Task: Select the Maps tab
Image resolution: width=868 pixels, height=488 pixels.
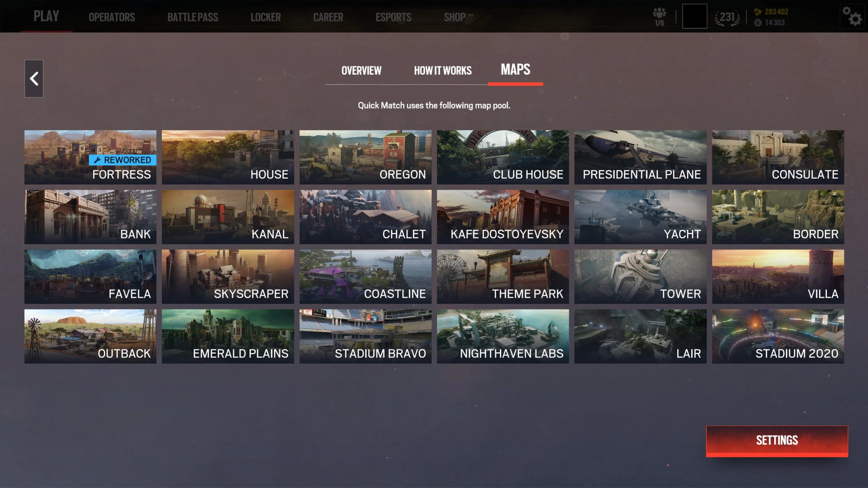Action: pyautogui.click(x=515, y=70)
